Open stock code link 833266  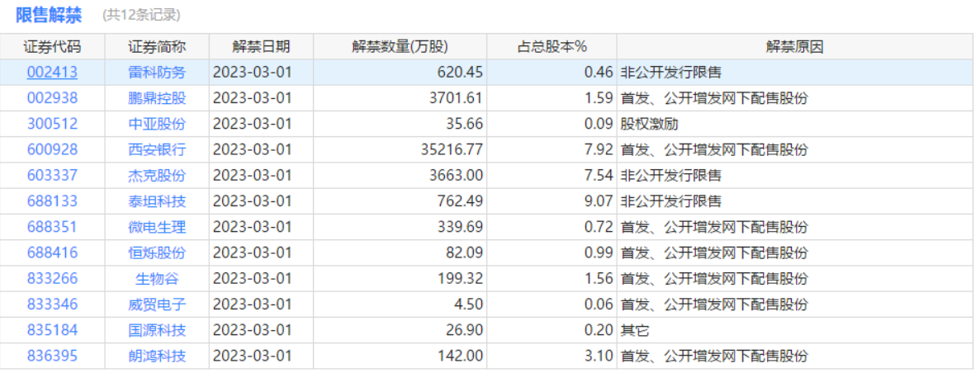click(53, 279)
